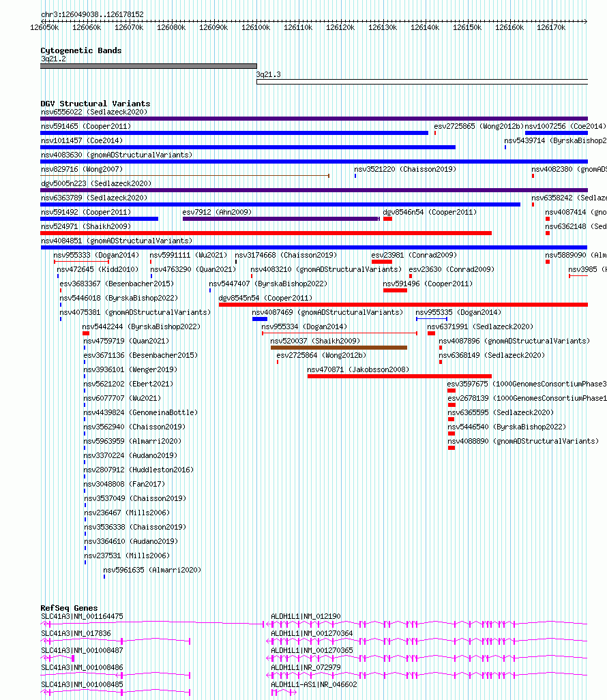This screenshot has height=700, width=607.
Task: Open the SLC41A3|NM_001008485 transcript label
Action: (x=82, y=684)
